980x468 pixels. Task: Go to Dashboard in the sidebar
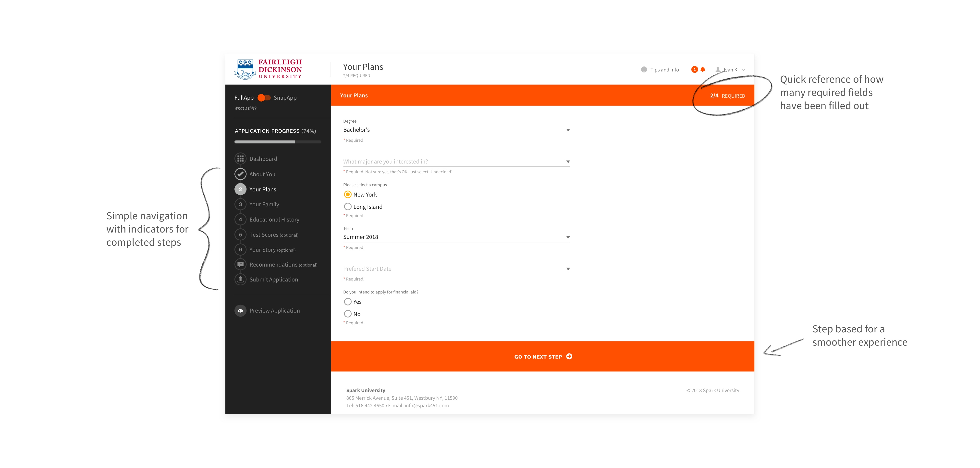(256, 159)
